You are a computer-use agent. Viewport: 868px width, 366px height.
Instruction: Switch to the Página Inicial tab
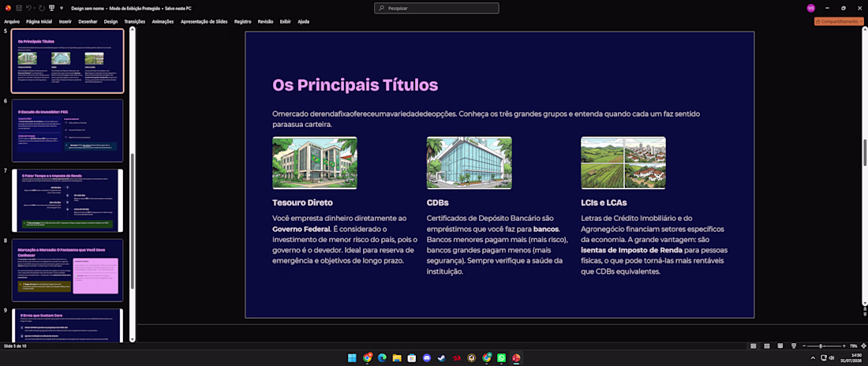[x=39, y=21]
